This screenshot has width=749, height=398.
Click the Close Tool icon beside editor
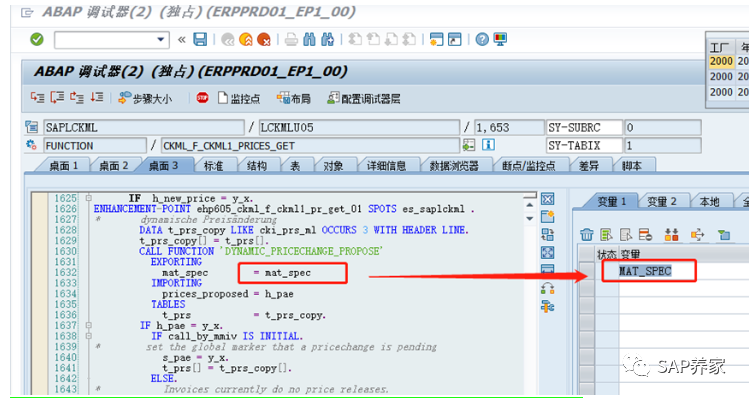point(547,199)
